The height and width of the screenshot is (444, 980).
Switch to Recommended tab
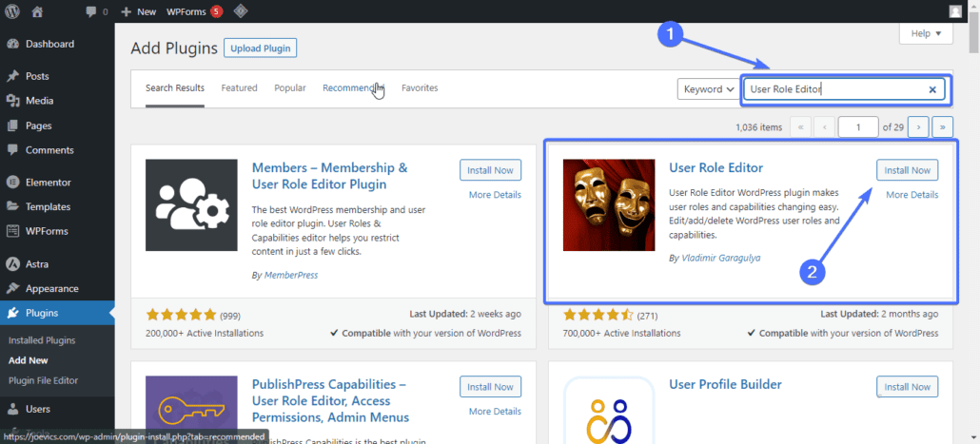point(353,88)
